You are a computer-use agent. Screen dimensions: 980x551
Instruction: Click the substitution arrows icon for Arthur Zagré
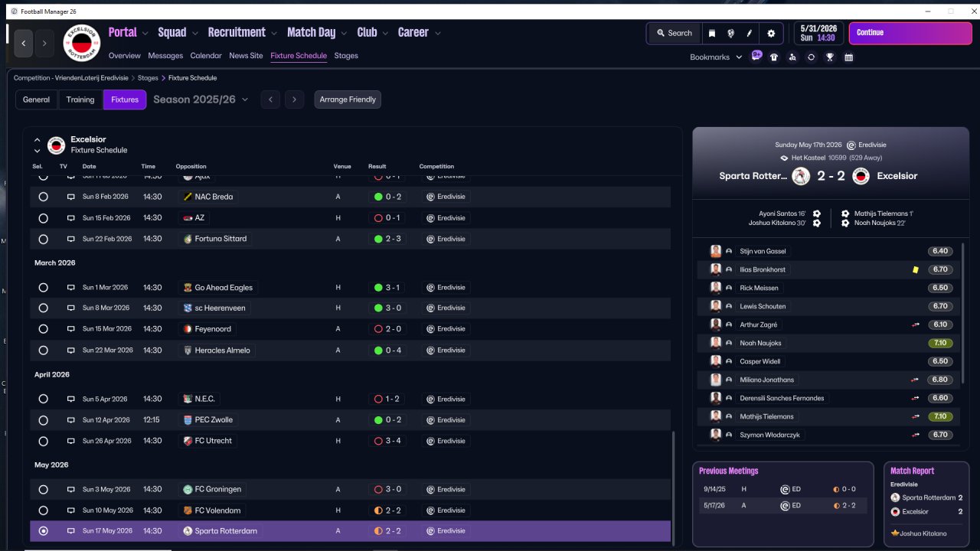(915, 324)
